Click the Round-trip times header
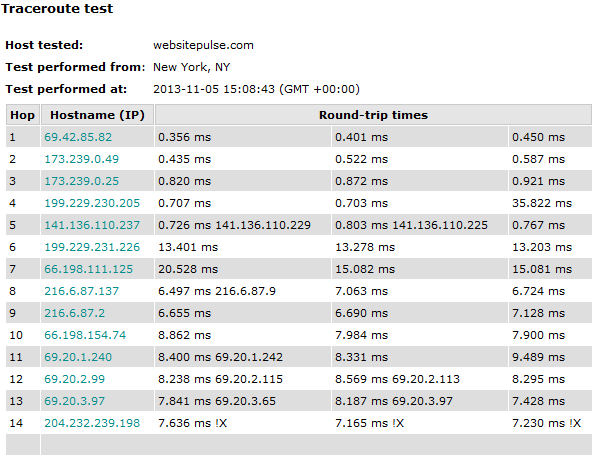The width and height of the screenshot is (598, 461). (x=373, y=115)
